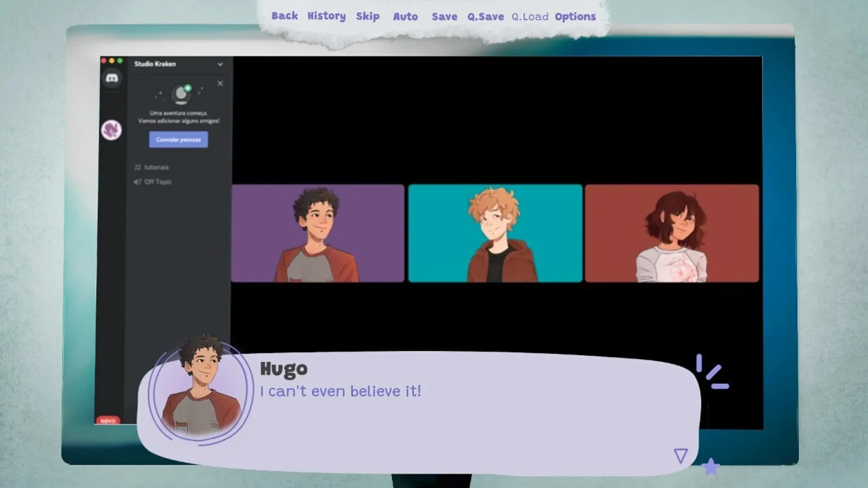This screenshot has height=488, width=868.
Task: Select the teal video tile of the blond boy
Action: pos(495,233)
